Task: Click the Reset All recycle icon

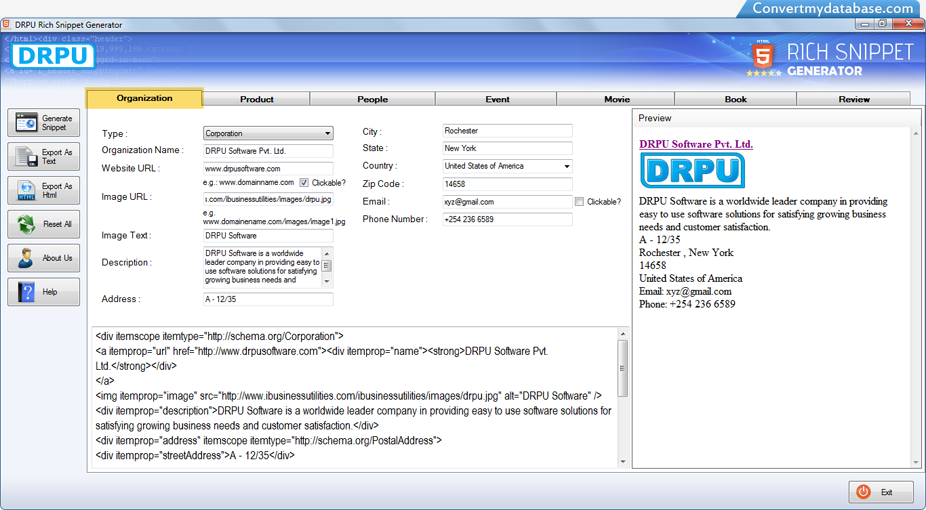Action: coord(26,224)
